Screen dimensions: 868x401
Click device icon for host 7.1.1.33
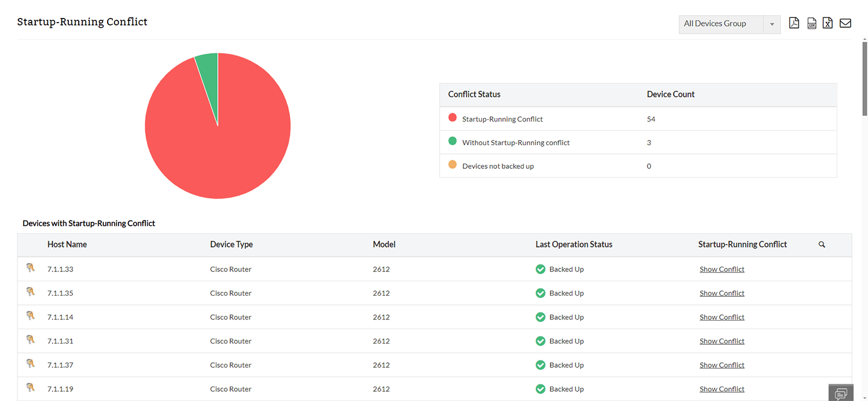pos(31,268)
